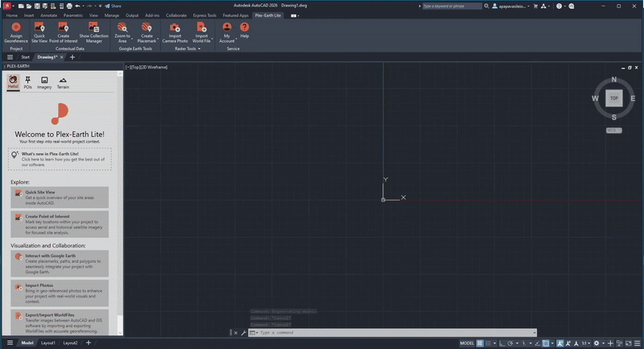Toggle object snap tracking
Screen dimensions: 644x349
(538, 343)
